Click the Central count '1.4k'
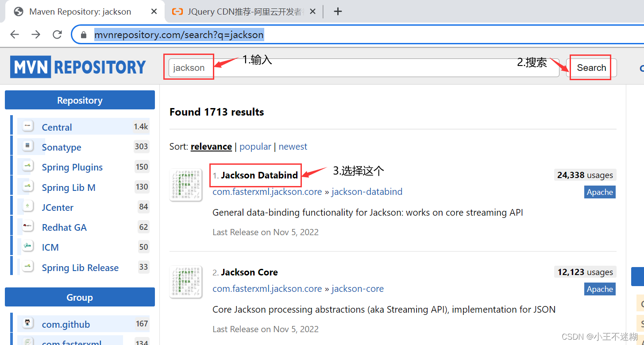 [x=141, y=127]
